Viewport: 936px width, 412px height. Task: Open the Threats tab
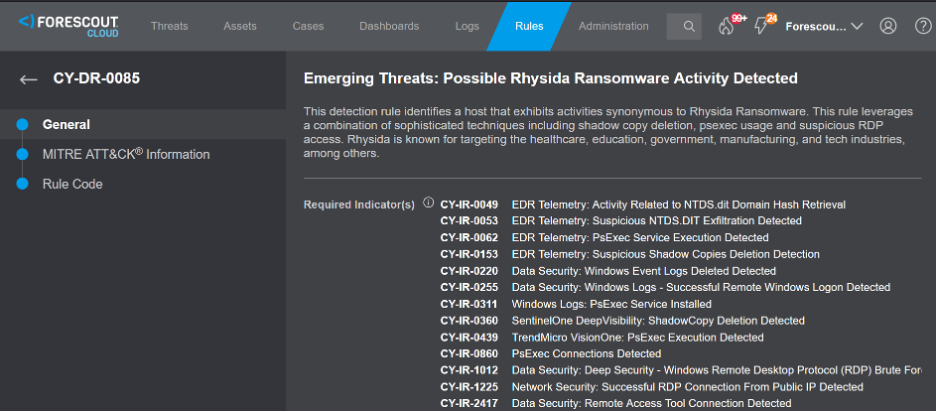click(169, 26)
